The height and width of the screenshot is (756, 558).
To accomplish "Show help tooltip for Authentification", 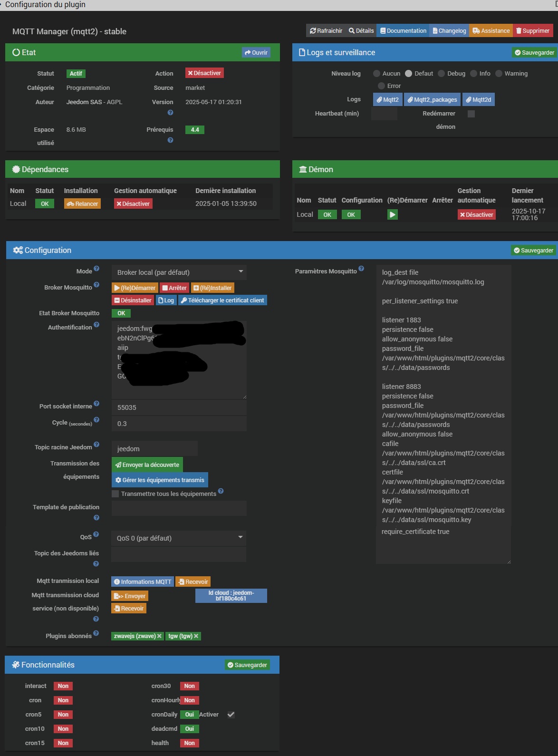I will [96, 325].
